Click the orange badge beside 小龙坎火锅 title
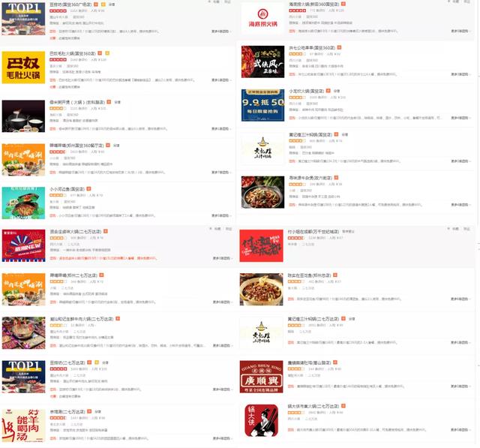480x448 pixels. (328, 91)
